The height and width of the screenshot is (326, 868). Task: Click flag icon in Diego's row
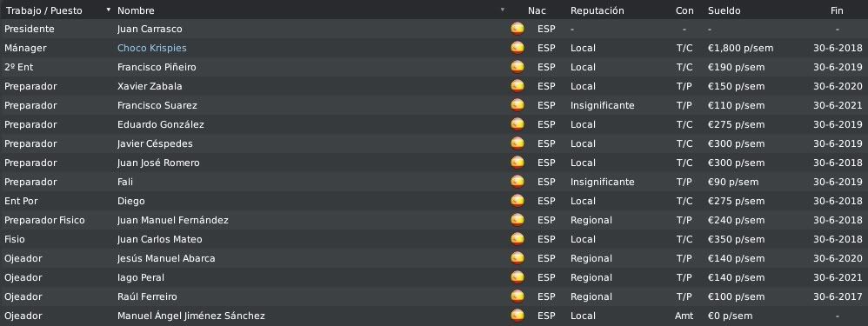pyautogui.click(x=517, y=201)
